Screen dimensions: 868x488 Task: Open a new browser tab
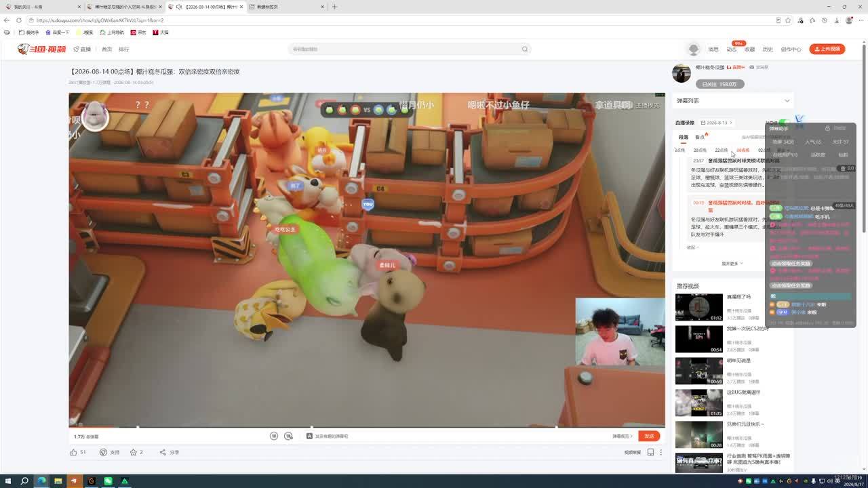point(334,7)
